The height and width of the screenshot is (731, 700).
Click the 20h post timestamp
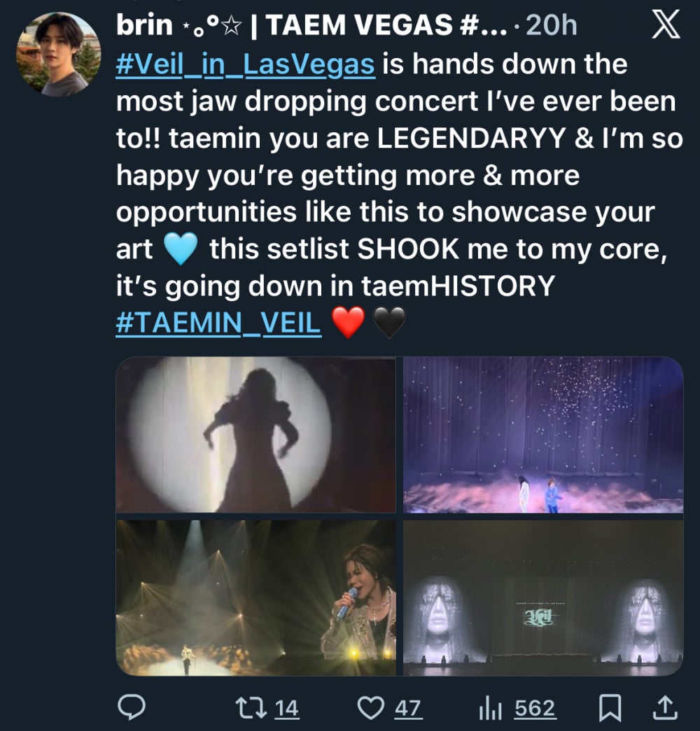pyautogui.click(x=551, y=26)
